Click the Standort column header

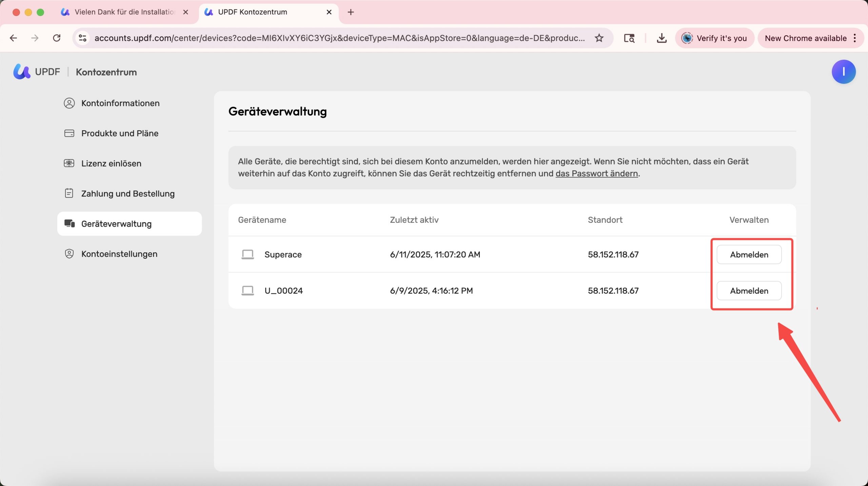coord(605,220)
